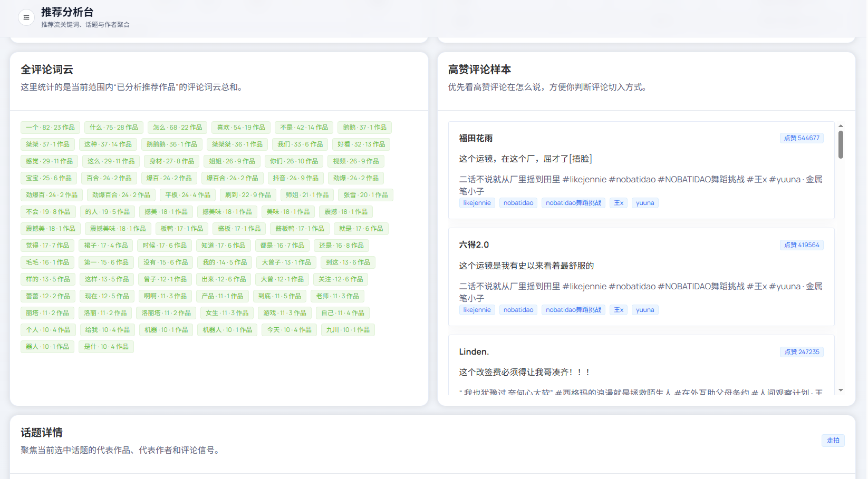This screenshot has height=479, width=868.
Task: Click the word tag 身材·27·8作品
Action: [x=171, y=161]
